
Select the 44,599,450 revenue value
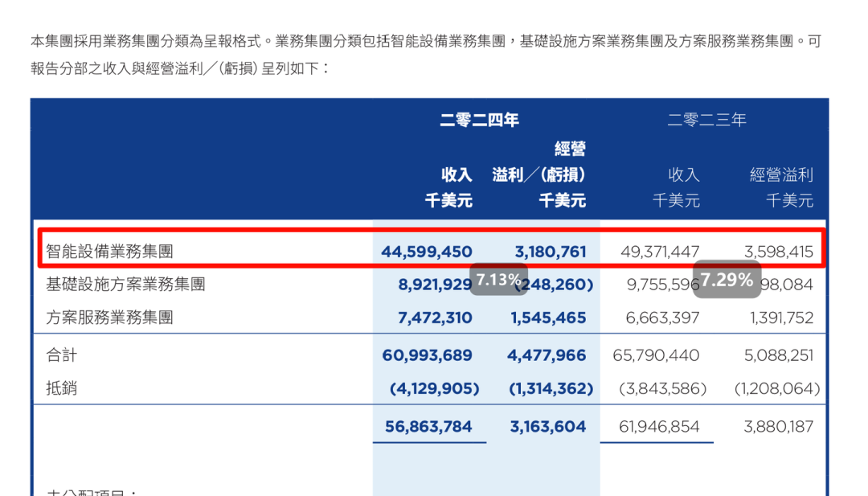426,252
